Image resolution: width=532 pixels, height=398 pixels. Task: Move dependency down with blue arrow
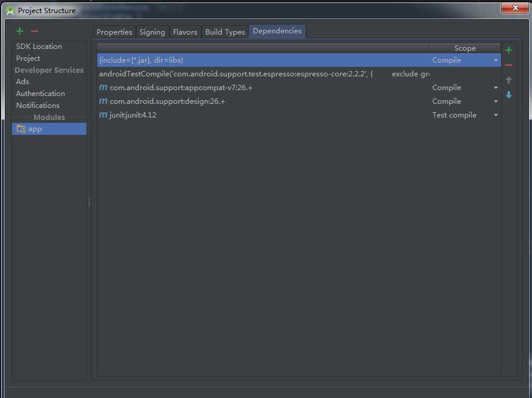(509, 95)
